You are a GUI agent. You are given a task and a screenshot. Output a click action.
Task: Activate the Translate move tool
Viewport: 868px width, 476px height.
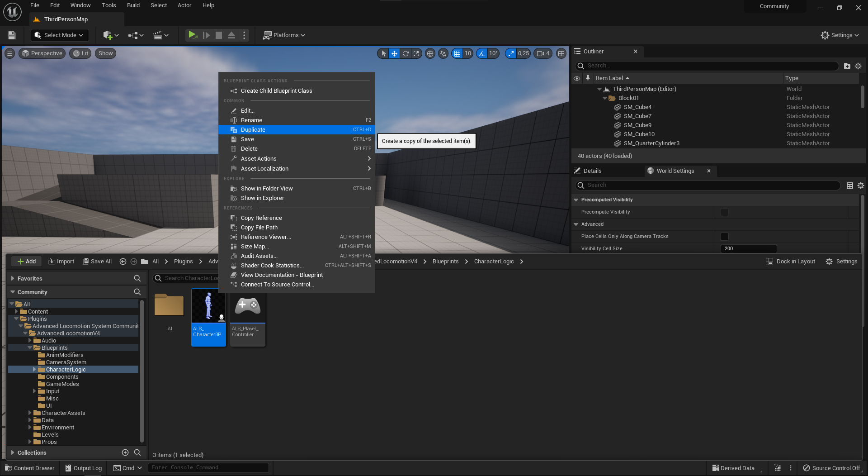[394, 53]
